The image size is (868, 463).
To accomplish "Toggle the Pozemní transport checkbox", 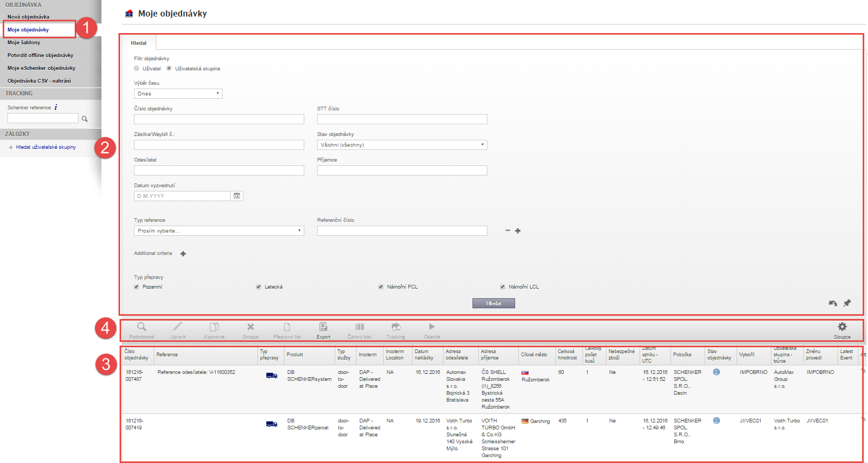I will point(137,287).
